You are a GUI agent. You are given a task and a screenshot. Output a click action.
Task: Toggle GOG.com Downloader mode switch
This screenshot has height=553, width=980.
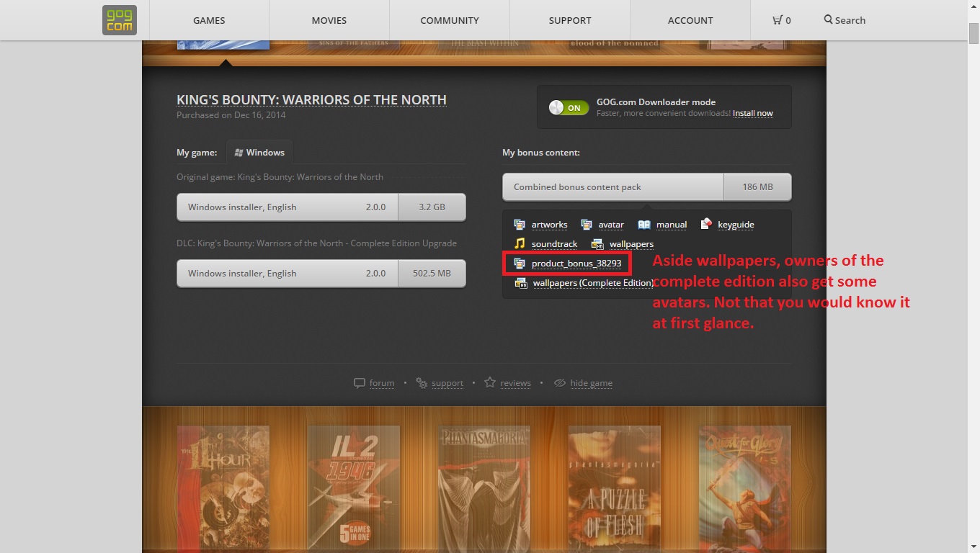click(x=569, y=107)
